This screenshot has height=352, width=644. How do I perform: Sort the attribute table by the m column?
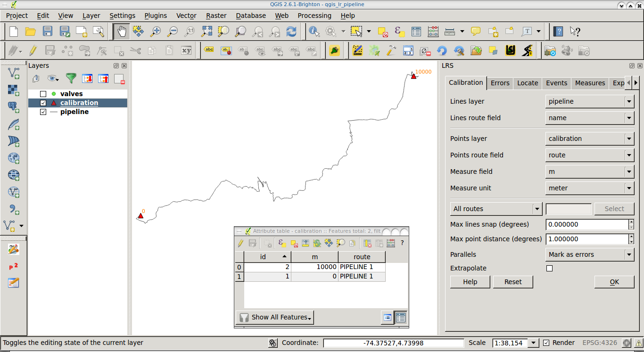pyautogui.click(x=314, y=257)
